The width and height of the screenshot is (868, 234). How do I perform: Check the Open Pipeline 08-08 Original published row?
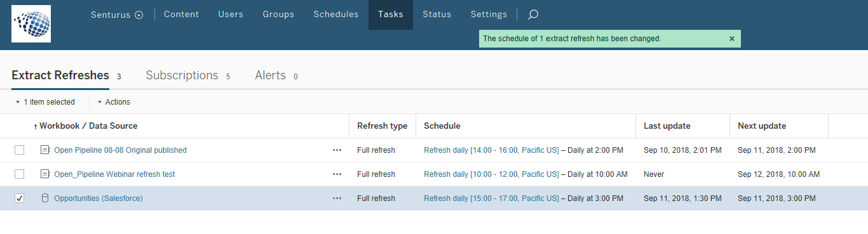tap(20, 150)
